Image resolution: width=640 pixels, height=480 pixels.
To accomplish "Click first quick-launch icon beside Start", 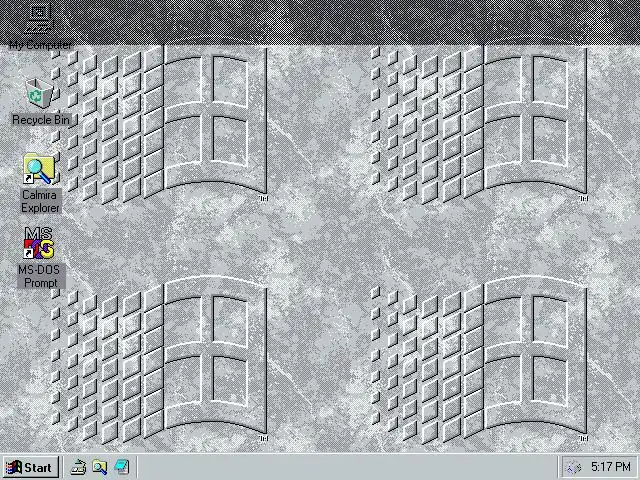I will (78, 467).
